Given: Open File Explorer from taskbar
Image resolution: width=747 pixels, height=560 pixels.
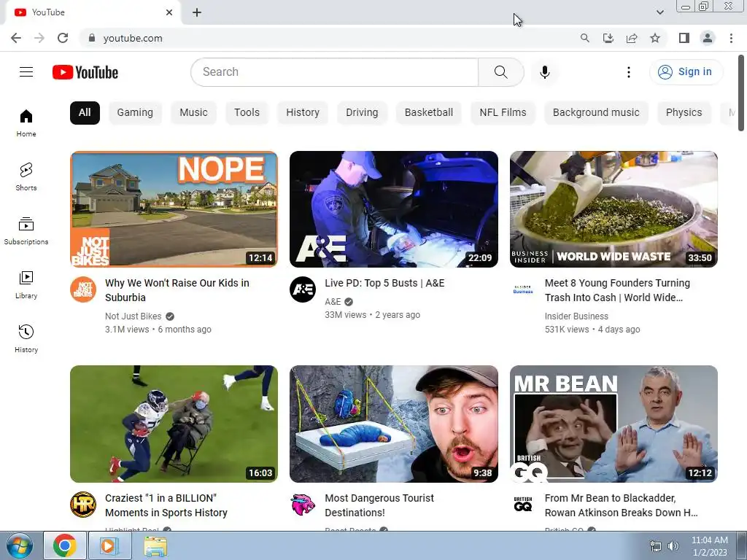Looking at the screenshot, I should [x=155, y=546].
